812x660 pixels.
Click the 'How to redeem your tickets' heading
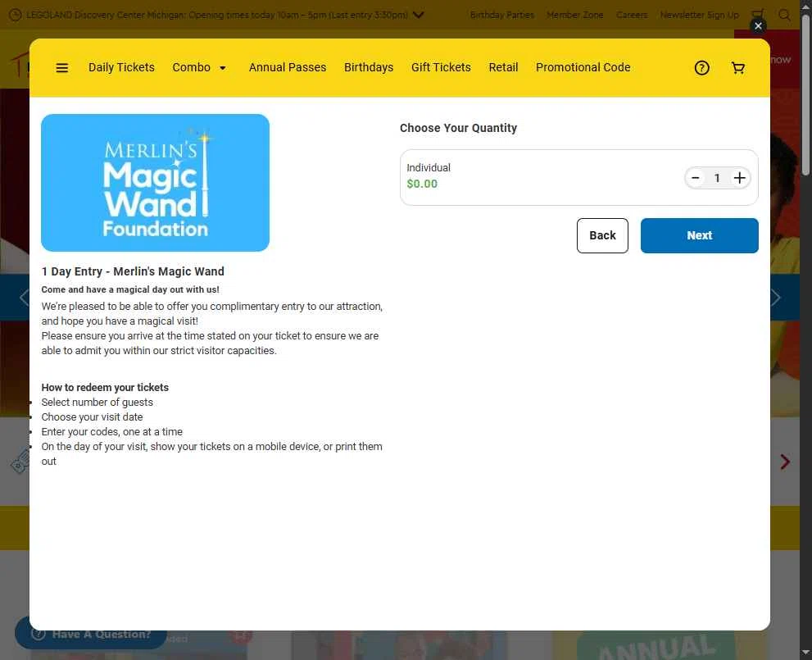[105, 388]
